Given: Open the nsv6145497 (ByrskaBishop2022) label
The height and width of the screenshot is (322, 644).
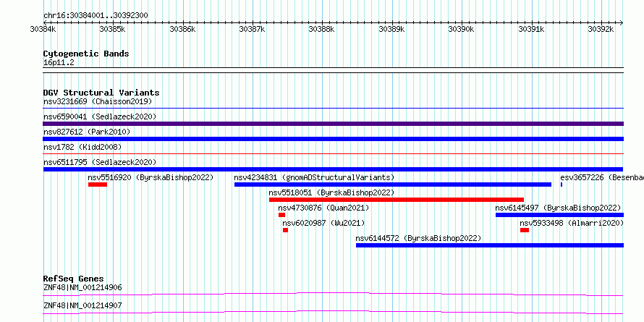Looking at the screenshot, I should pos(558,208).
